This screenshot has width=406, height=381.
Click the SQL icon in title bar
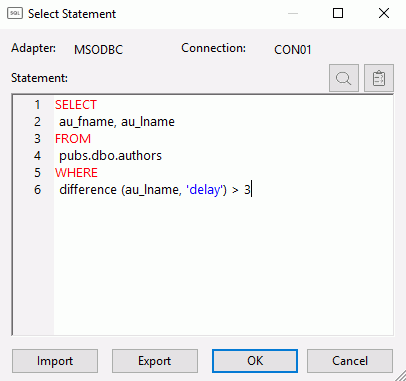(15, 14)
